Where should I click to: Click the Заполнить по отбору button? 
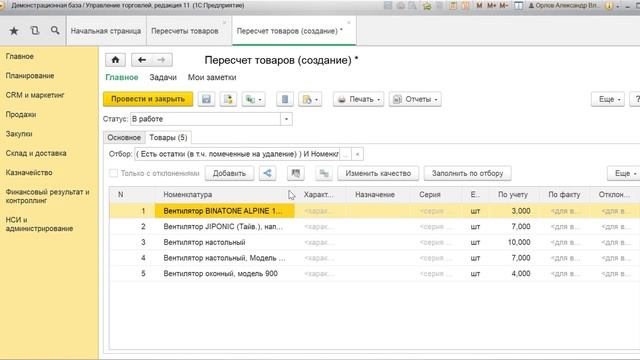467,173
